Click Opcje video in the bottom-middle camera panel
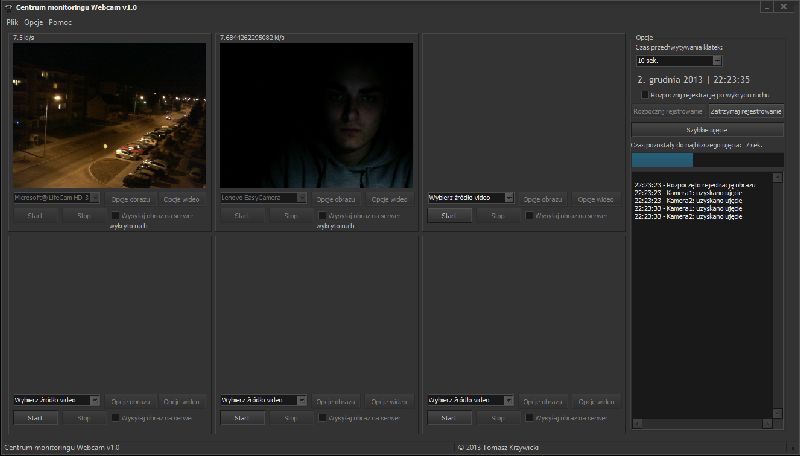 (x=389, y=402)
